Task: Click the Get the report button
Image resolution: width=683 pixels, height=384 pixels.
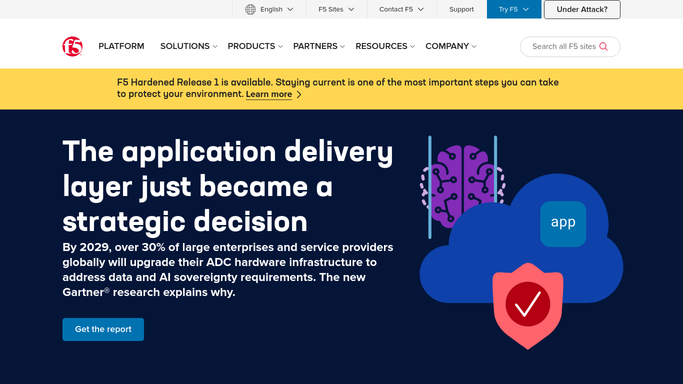Action: click(103, 329)
